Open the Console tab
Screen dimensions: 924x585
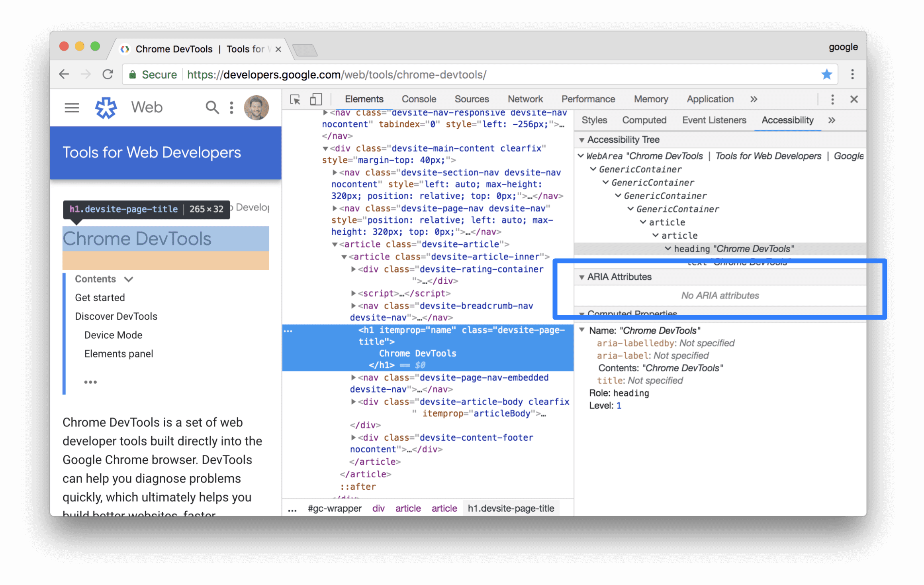pyautogui.click(x=417, y=100)
